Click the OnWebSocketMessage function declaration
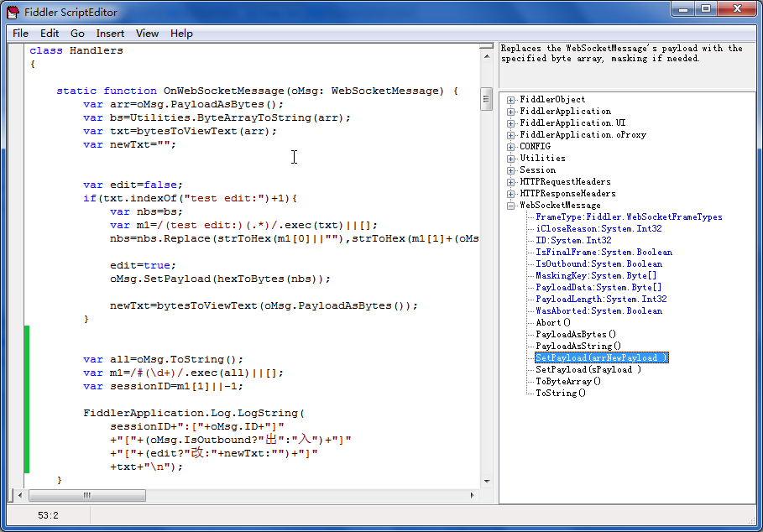Viewport: 763px width, 532px height. (257, 91)
